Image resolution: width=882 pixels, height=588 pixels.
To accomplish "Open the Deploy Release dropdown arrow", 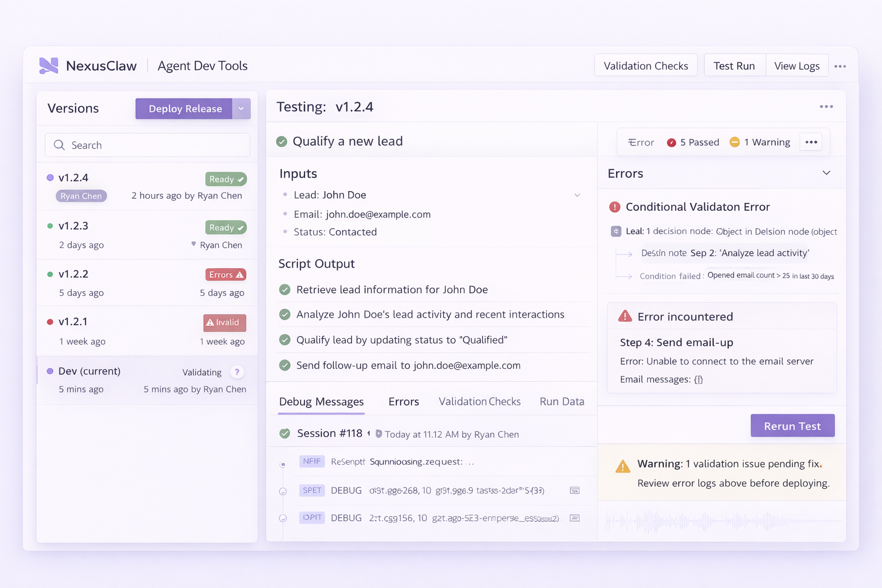I will [x=241, y=109].
